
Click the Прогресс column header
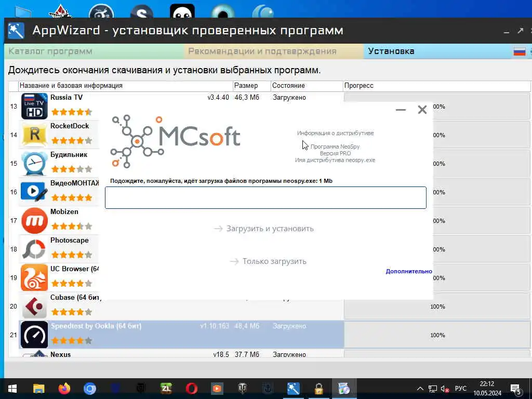(x=436, y=86)
